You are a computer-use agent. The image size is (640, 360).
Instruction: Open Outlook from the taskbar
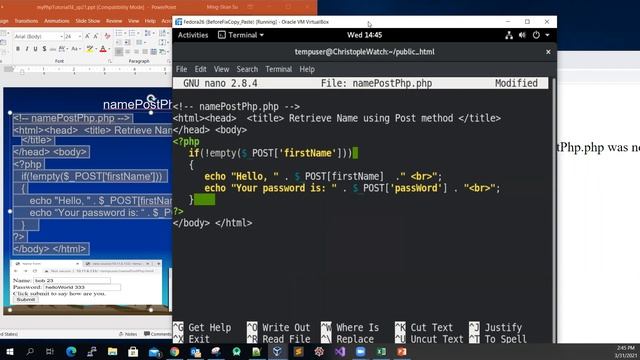click(x=196, y=351)
